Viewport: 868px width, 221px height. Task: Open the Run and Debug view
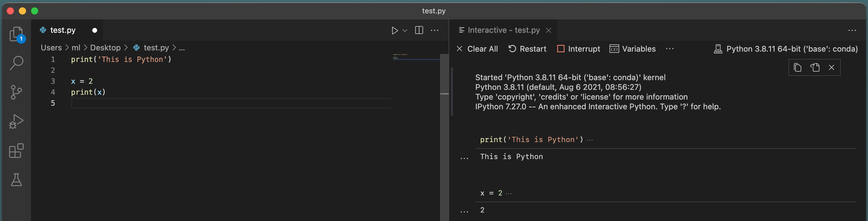point(16,122)
